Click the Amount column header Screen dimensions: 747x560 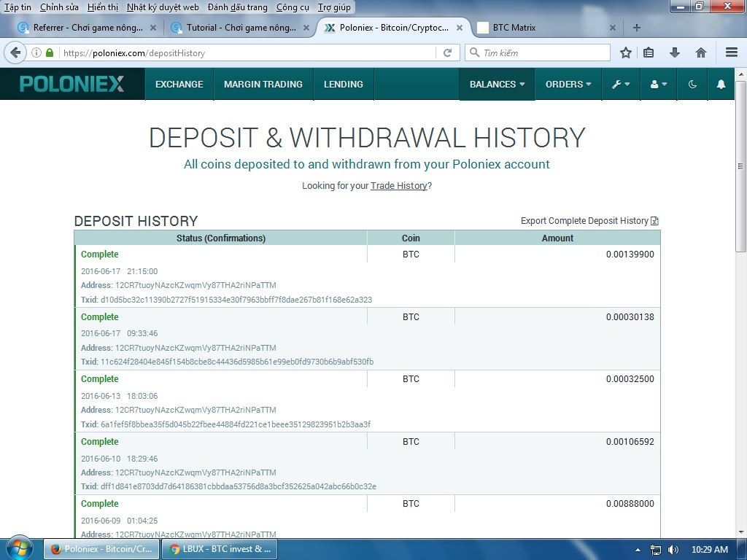557,238
